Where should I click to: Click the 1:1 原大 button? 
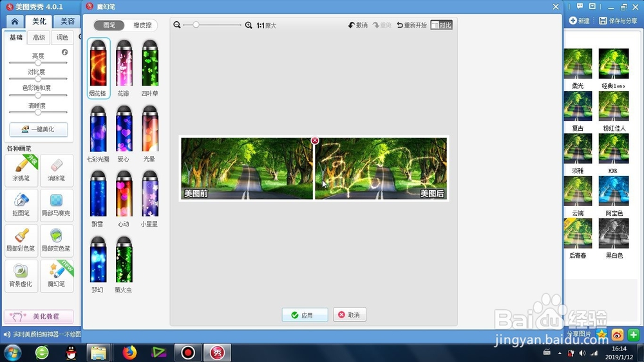click(267, 26)
